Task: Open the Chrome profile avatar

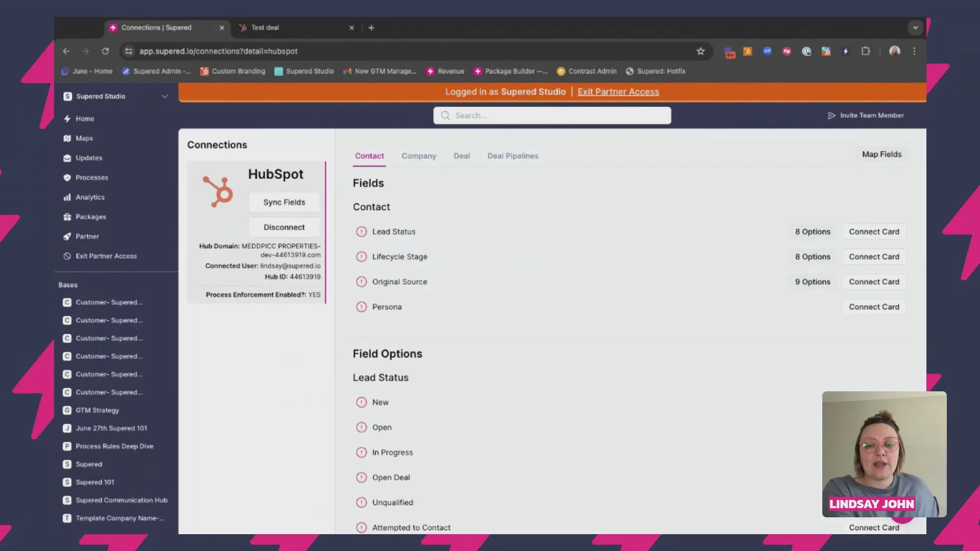Action: (894, 51)
